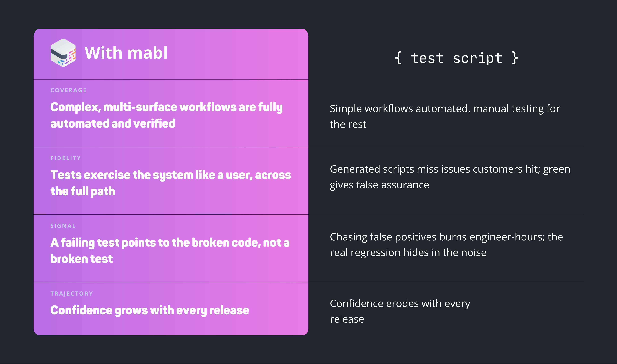Select the COVERAGE label
617x364 pixels.
point(68,90)
